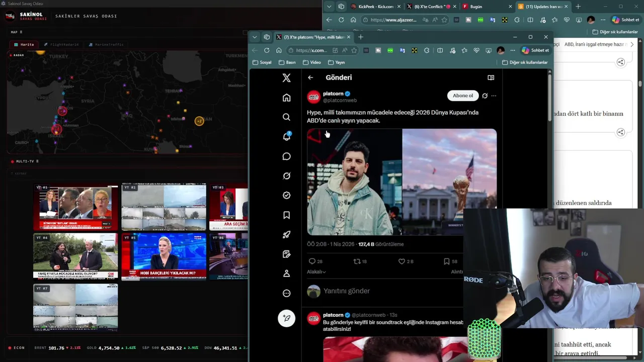
Task: Click GOLD 4,754.50 ticker value
Action: tap(109, 348)
